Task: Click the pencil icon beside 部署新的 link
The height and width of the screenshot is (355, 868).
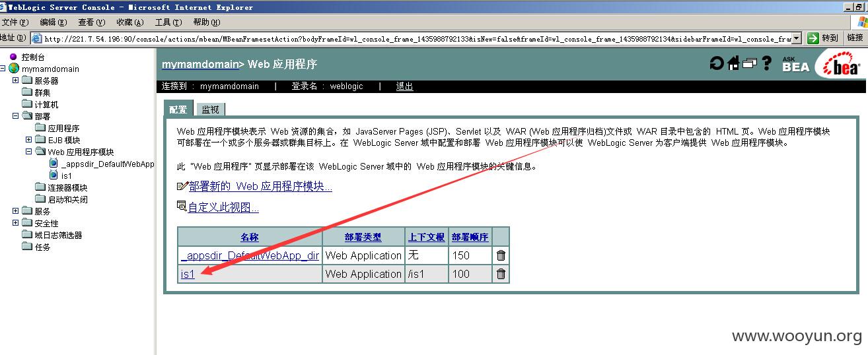Action: [x=183, y=186]
